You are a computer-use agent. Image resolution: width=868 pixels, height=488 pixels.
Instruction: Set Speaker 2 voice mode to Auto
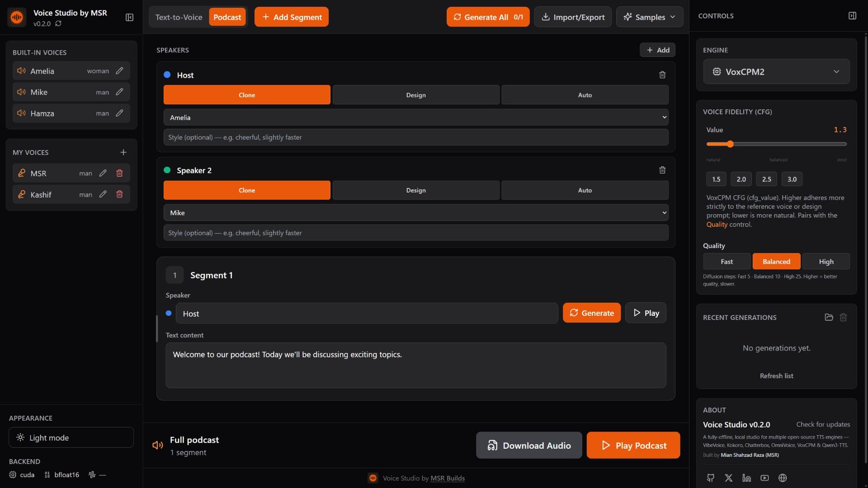pyautogui.click(x=585, y=190)
